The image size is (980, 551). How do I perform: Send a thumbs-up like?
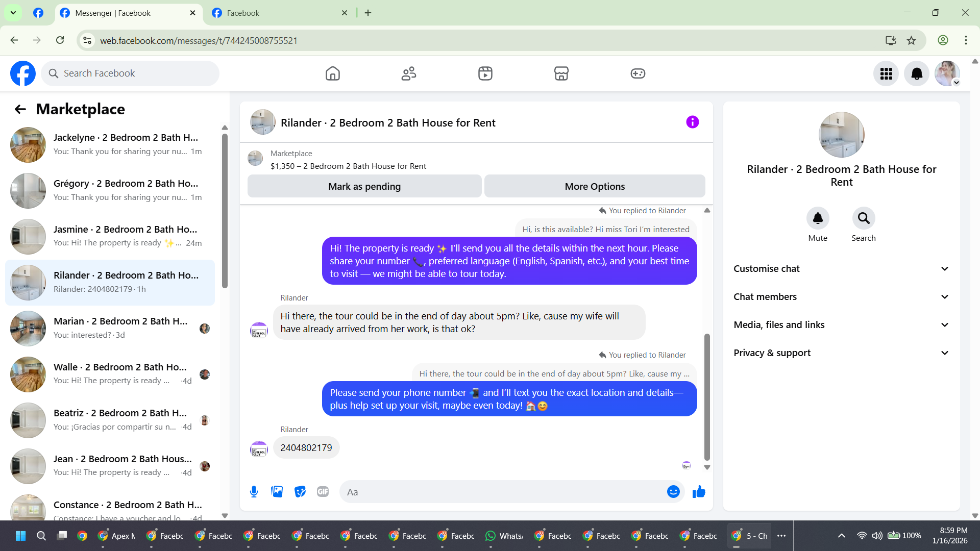tap(699, 492)
